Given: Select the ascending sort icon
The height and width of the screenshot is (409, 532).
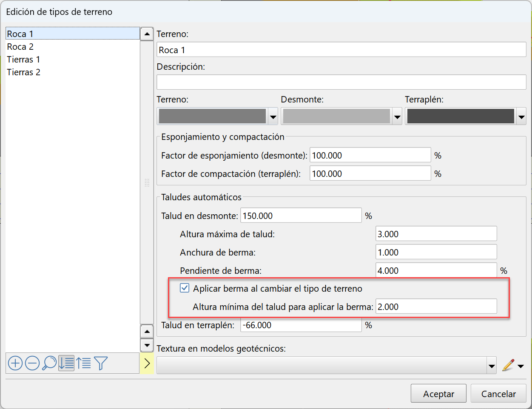Looking at the screenshot, I should point(83,363).
